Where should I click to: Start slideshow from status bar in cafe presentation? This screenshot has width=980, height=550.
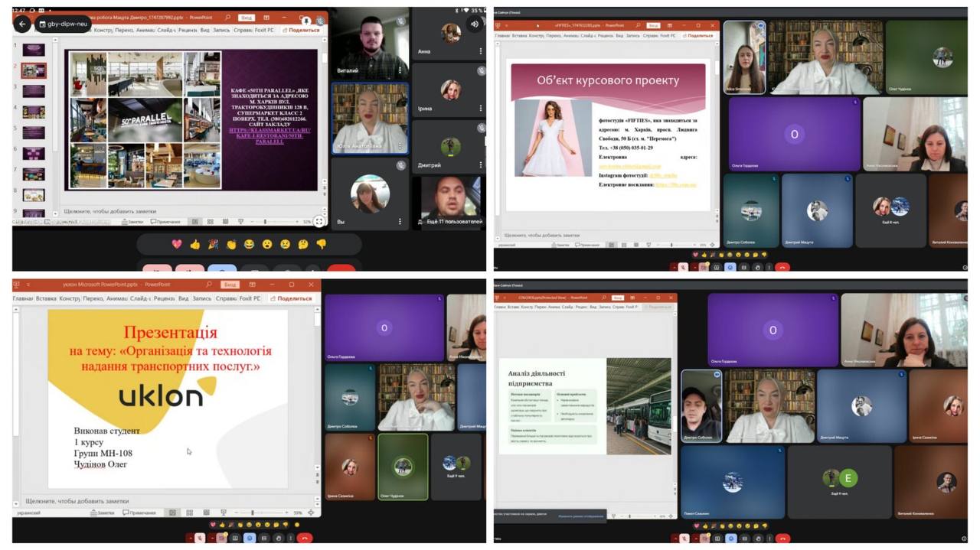coord(240,222)
